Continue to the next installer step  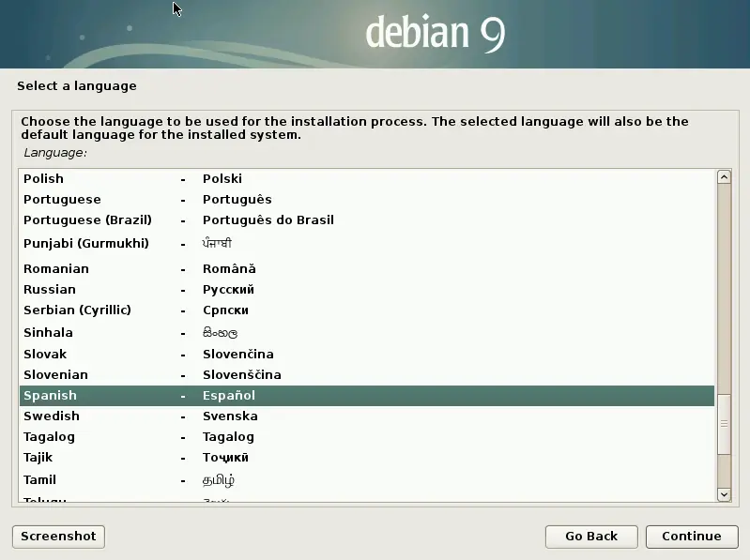692,537
